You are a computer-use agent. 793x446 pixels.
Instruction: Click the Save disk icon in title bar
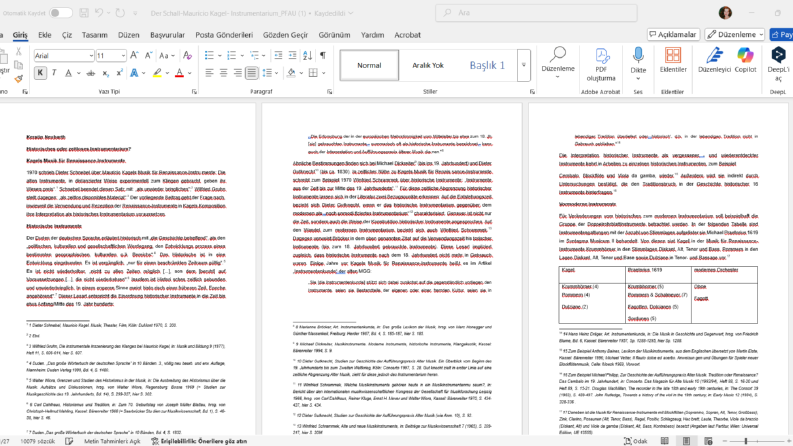84,13
